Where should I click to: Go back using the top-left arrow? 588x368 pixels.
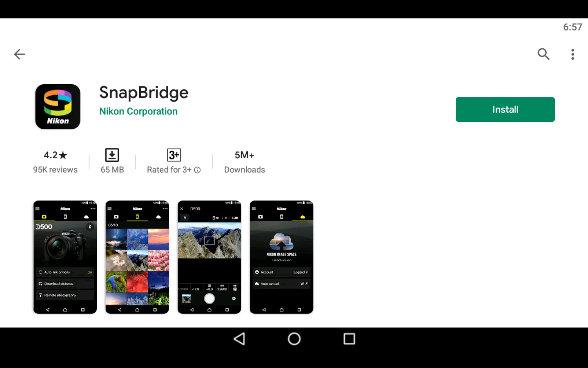[19, 54]
